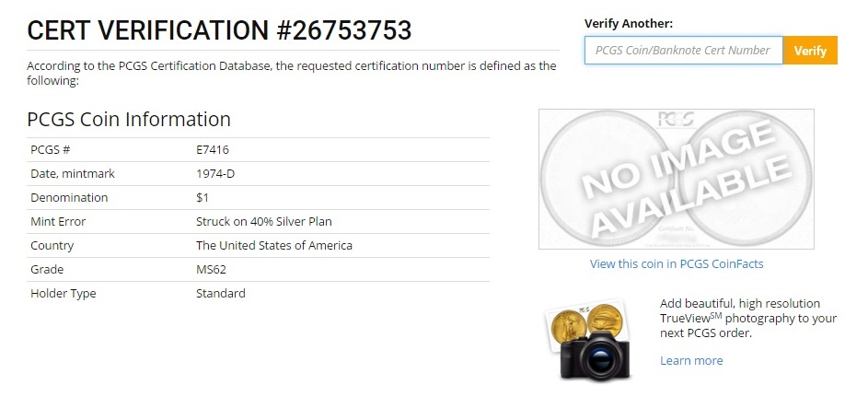The height and width of the screenshot is (420, 868).
Task: Click The United States of America value
Action: (274, 246)
